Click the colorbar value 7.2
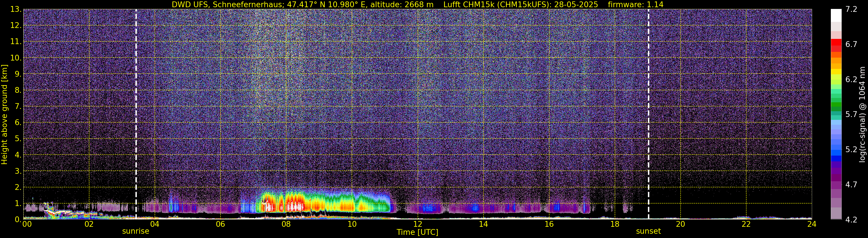This screenshot has height=238, width=868. 851,10
